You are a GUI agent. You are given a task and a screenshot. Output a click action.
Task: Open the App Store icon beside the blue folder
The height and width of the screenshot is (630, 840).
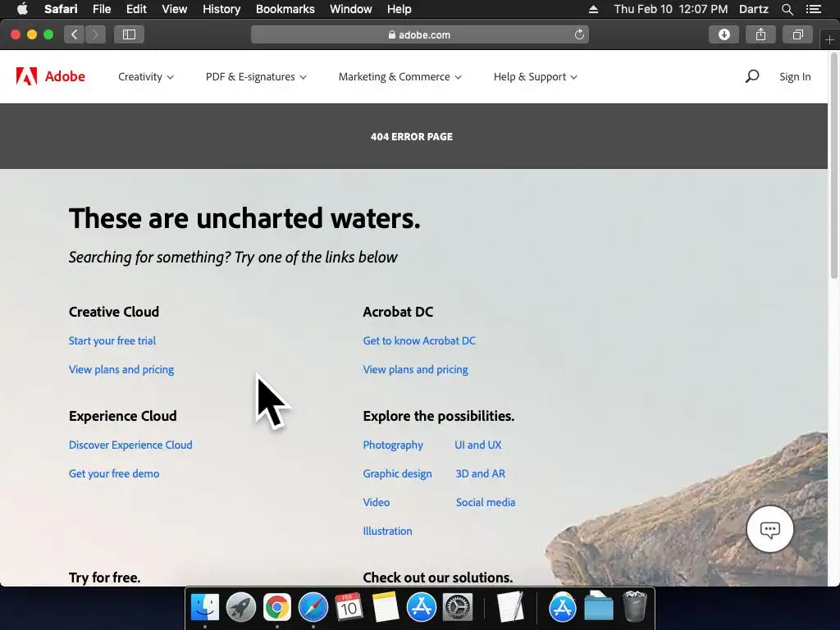[x=563, y=608]
